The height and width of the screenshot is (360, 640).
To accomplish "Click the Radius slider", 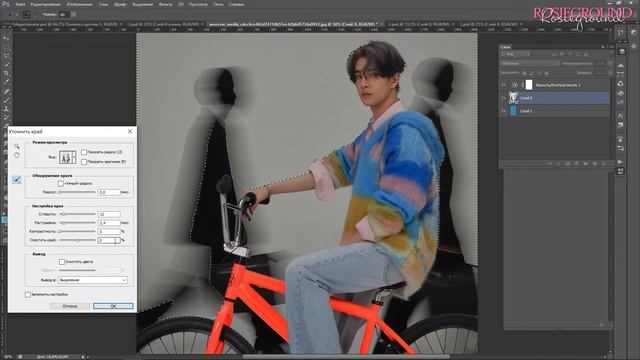I will 77,192.
